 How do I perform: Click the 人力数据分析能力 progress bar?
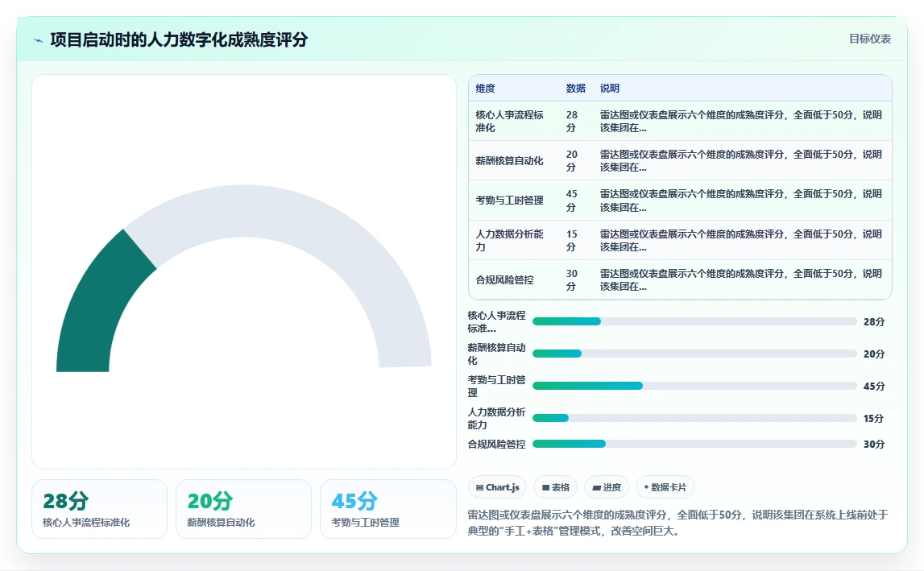694,418
